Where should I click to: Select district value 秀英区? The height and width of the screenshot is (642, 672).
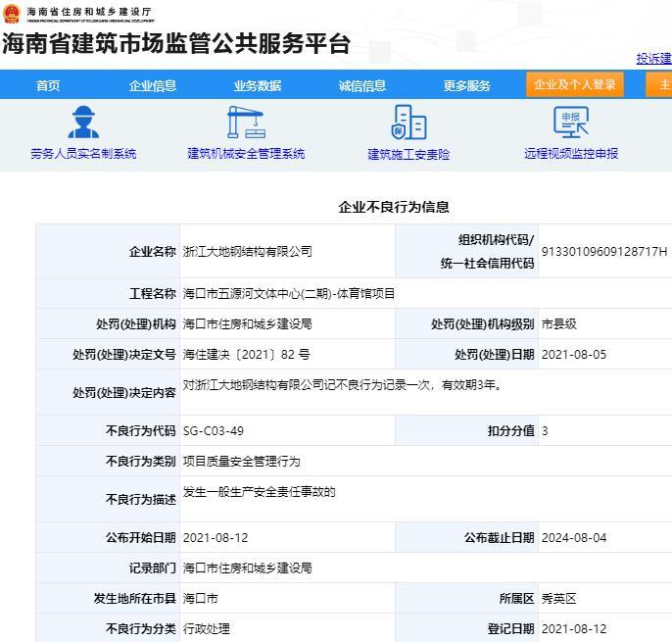[x=558, y=598]
